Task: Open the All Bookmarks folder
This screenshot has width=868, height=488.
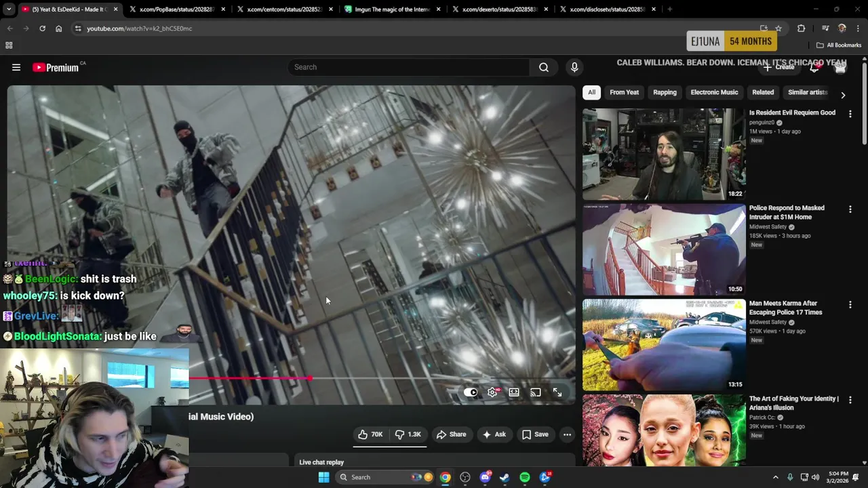Action: click(839, 45)
